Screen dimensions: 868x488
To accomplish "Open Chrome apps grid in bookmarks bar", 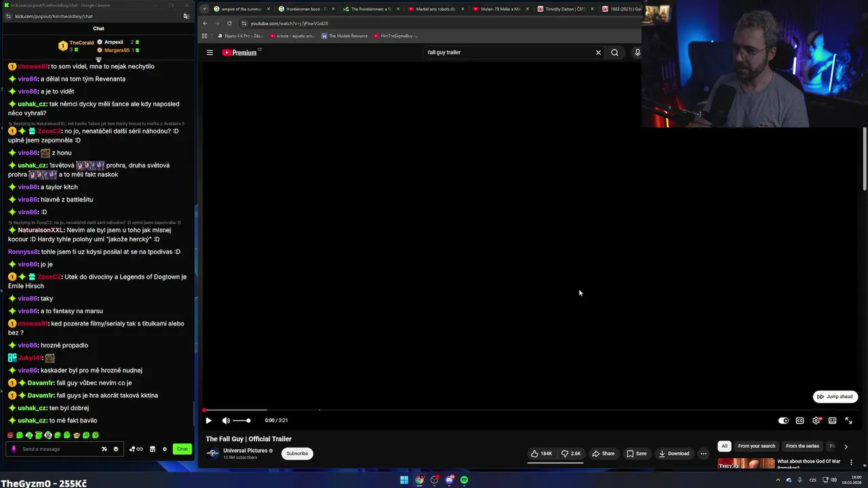I will [x=205, y=36].
